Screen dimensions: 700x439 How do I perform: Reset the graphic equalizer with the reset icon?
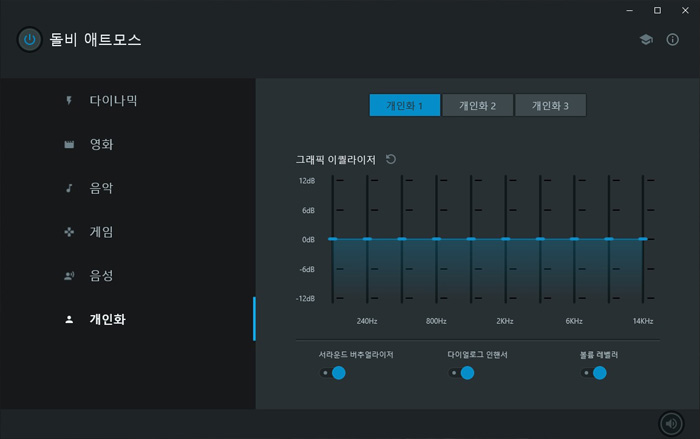pyautogui.click(x=391, y=159)
